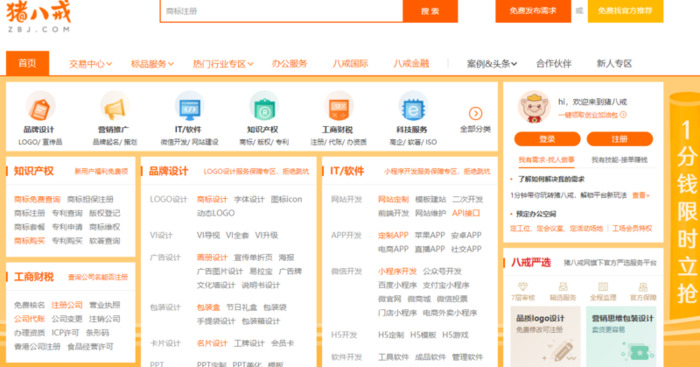Click the 猪八戒 ZBJ.COM logo
The image size is (700, 367).
[x=38, y=17]
